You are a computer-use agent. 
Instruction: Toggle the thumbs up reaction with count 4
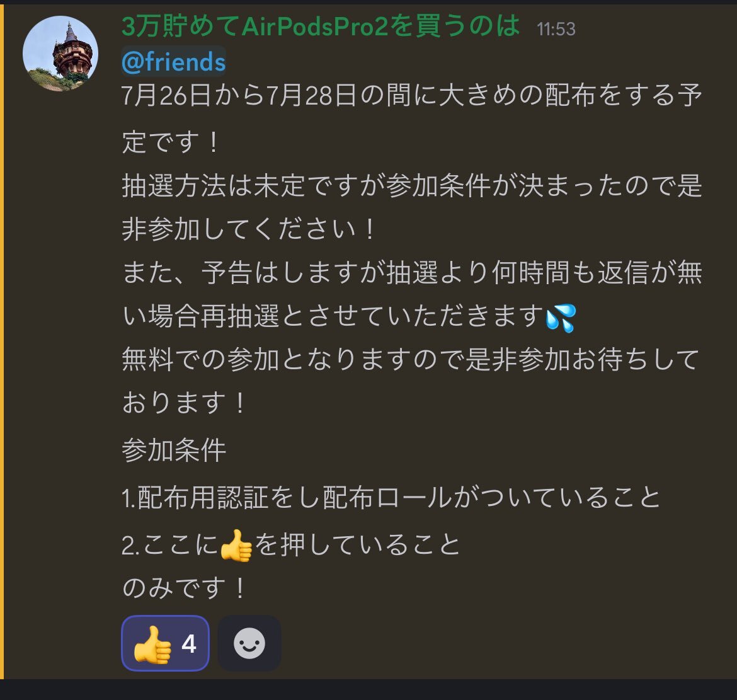(166, 643)
